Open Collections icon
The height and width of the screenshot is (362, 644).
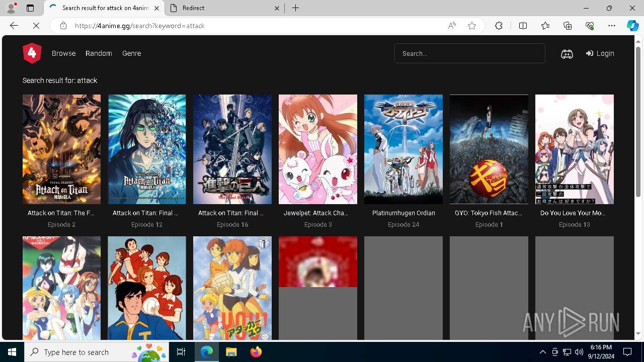pos(568,26)
